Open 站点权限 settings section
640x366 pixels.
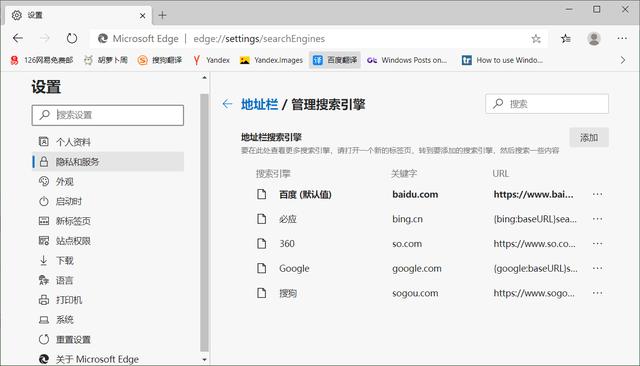[x=108, y=241]
